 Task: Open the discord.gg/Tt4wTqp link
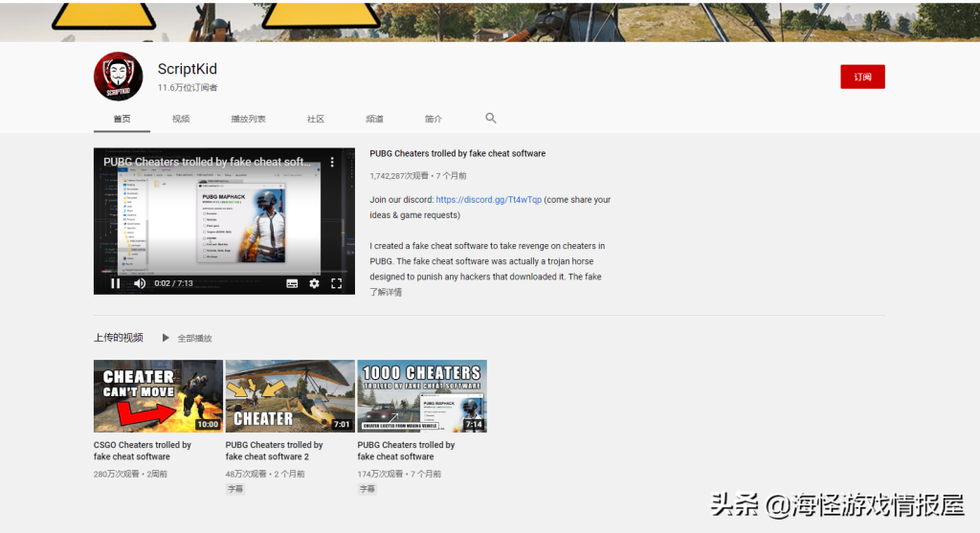489,200
